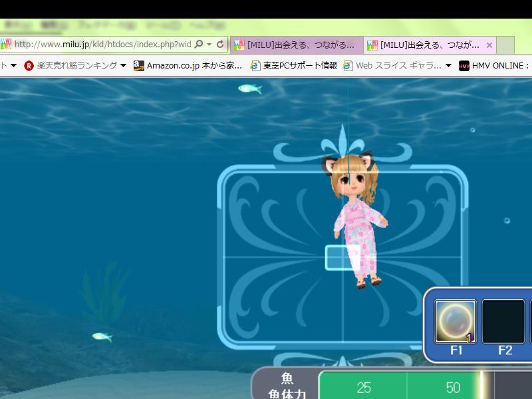Screen dimensions: 532x399
Task: Open the Amazon.co.jp favorite by its icon
Action: click(139, 65)
